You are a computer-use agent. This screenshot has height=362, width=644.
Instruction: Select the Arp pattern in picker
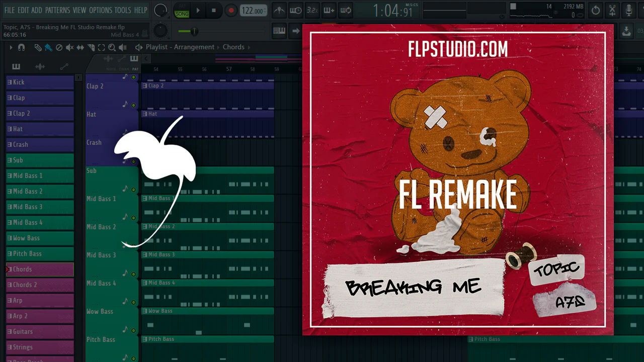tap(40, 301)
